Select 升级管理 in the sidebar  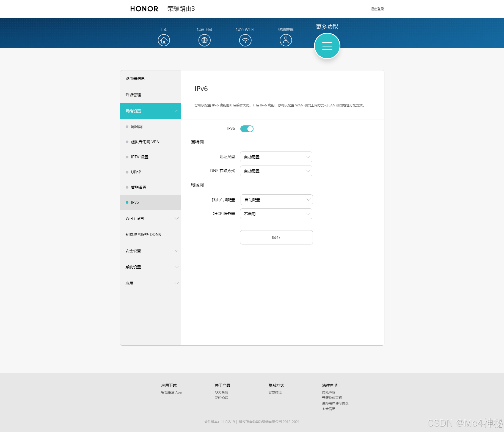coord(150,95)
